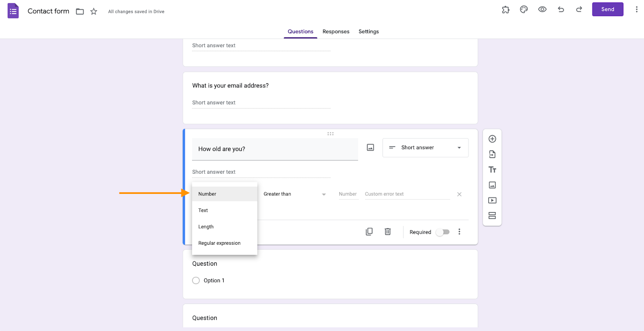The image size is (644, 331).
Task: Open the question's more options menu
Action: point(459,232)
